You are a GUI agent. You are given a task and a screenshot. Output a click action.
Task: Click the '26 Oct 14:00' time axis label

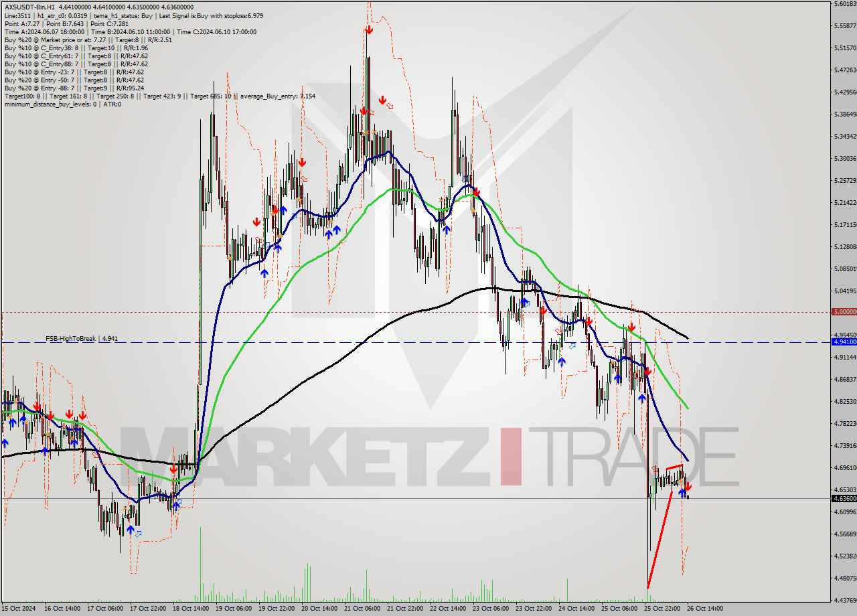(x=704, y=609)
